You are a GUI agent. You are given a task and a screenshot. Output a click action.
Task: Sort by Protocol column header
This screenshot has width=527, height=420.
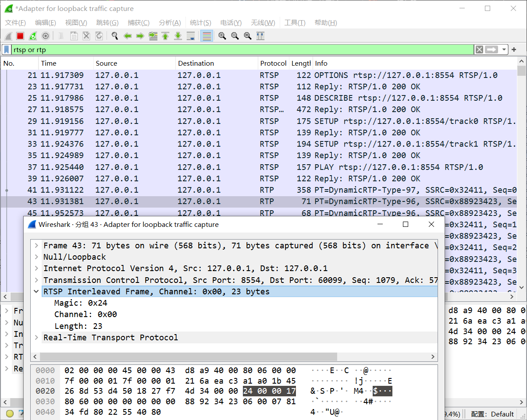pos(273,64)
